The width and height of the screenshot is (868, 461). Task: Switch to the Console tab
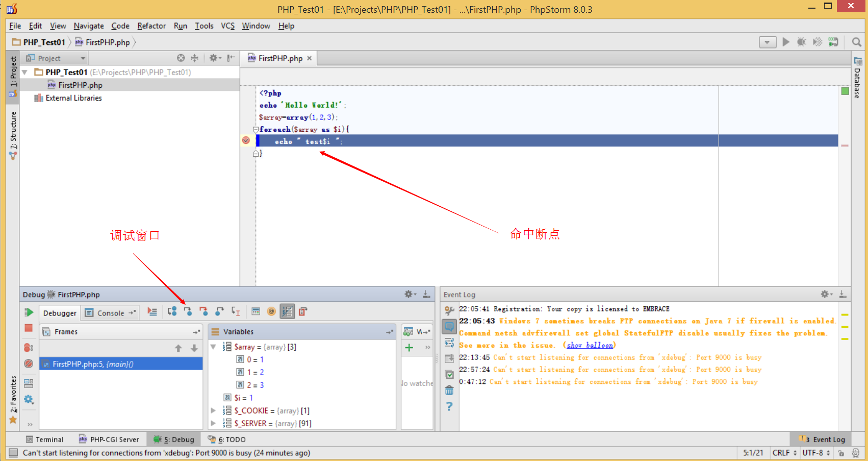110,313
